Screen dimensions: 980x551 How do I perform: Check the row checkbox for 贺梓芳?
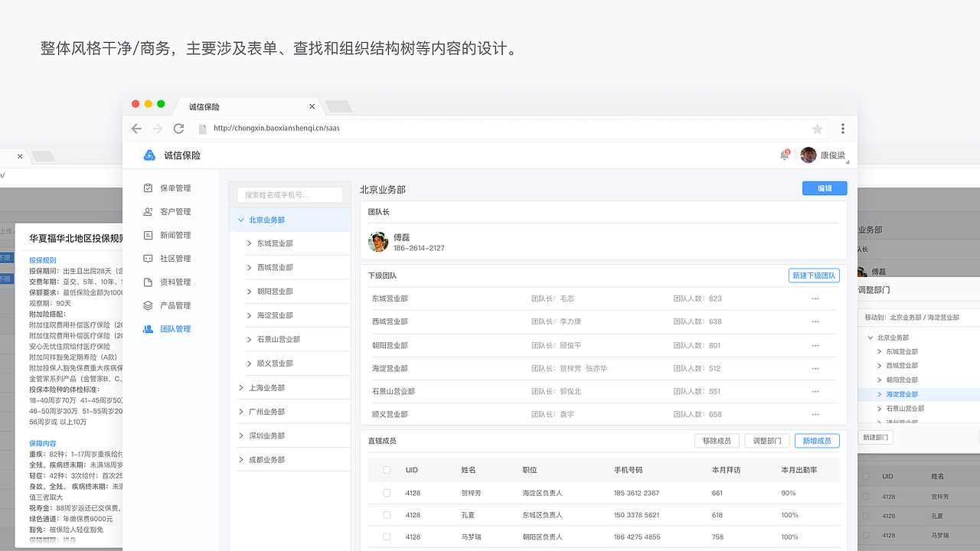pyautogui.click(x=387, y=493)
